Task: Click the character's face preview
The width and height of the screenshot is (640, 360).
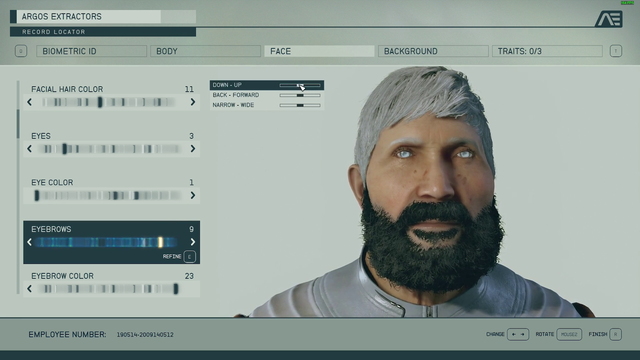Action: [429, 180]
